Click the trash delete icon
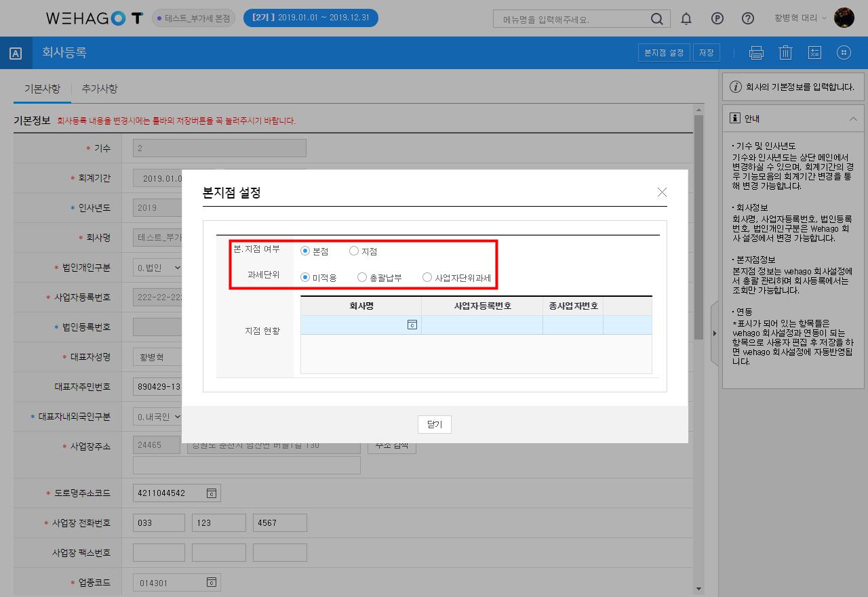This screenshot has height=597, width=868. (785, 53)
